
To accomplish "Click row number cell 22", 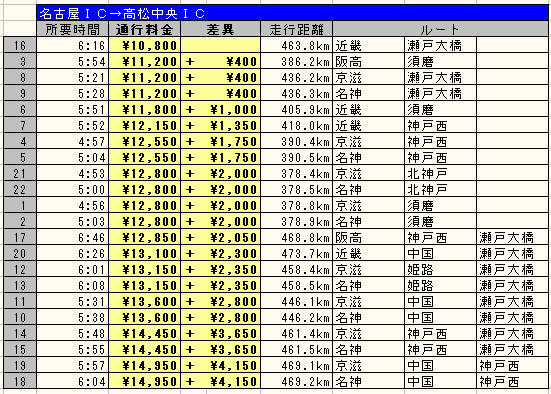I will coord(20,189).
